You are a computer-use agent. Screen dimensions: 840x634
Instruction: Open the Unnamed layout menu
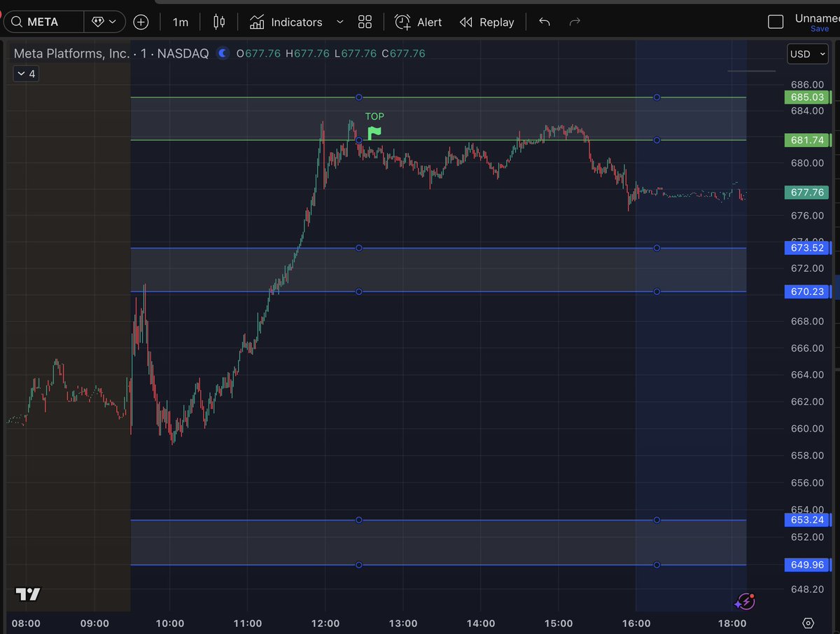(x=816, y=18)
